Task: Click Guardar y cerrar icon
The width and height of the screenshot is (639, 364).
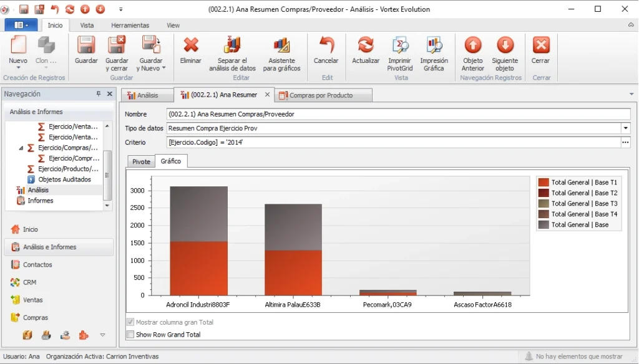Action: pos(117,45)
